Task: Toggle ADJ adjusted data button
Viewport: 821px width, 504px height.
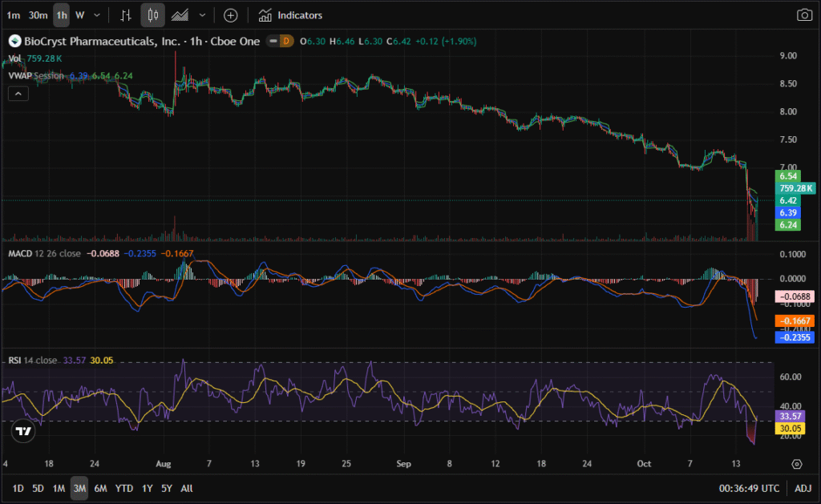Action: [803, 487]
